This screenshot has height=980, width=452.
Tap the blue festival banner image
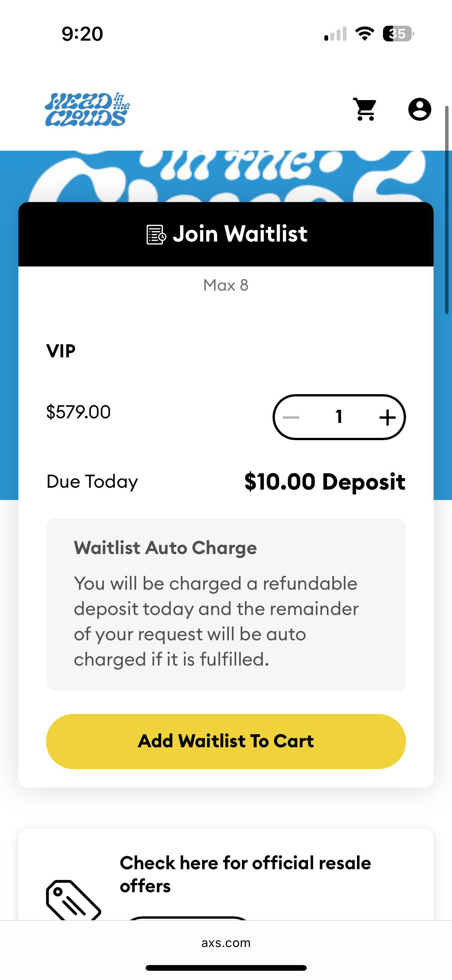[x=226, y=174]
